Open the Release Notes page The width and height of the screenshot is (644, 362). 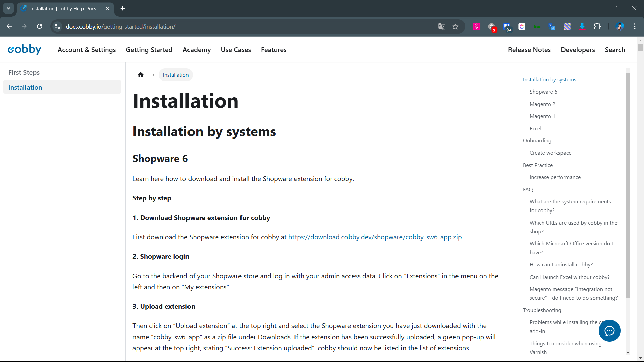[529, 50]
